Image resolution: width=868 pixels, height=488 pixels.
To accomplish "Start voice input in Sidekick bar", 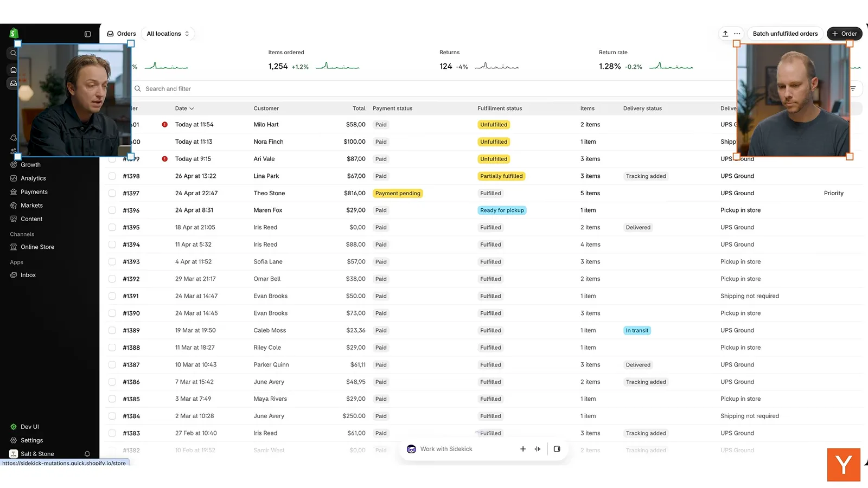I will (x=538, y=449).
